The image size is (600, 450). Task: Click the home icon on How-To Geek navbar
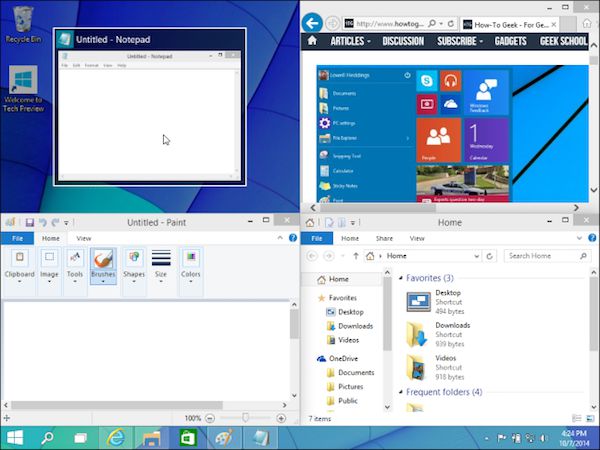pos(313,42)
